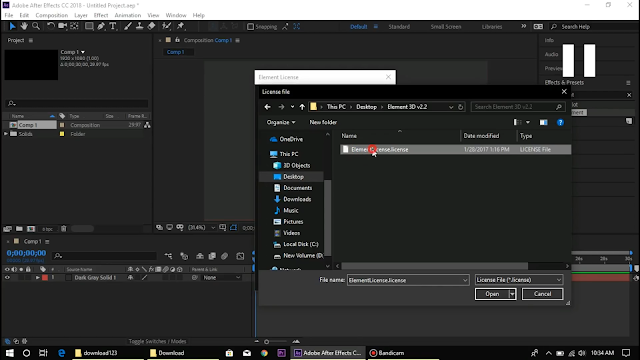Viewport: 640px width, 360px height.
Task: Open the view options dropdown arrow
Action: (x=528, y=122)
